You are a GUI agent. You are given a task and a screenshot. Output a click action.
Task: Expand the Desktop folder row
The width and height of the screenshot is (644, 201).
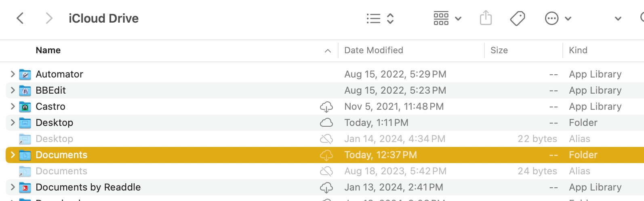tap(13, 122)
